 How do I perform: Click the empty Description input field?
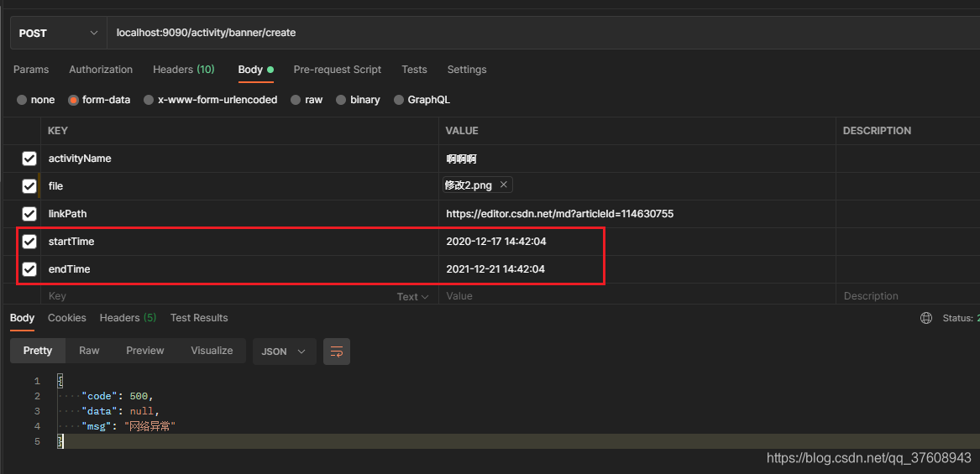(908, 296)
